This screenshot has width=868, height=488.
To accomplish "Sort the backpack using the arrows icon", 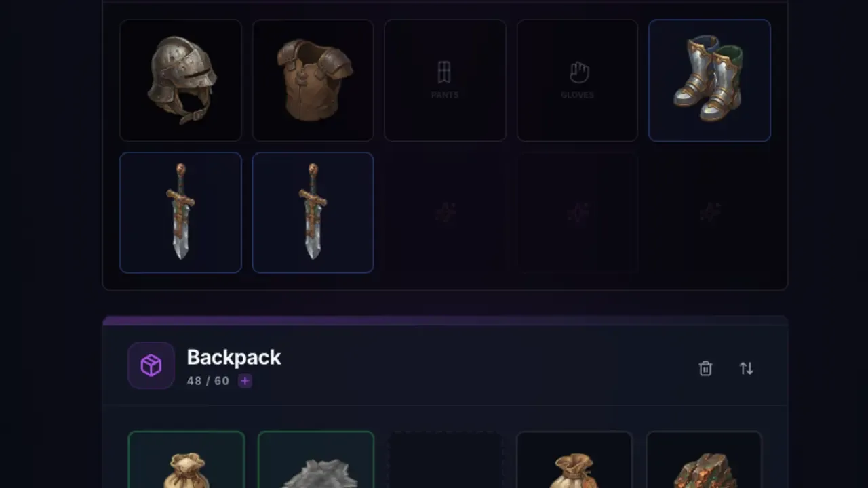I will [x=746, y=368].
